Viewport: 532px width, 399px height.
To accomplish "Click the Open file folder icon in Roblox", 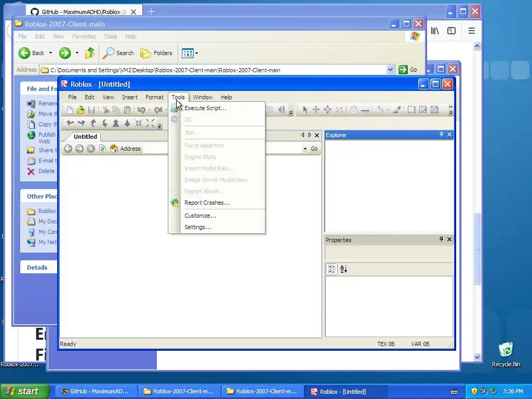I will pyautogui.click(x=81, y=110).
